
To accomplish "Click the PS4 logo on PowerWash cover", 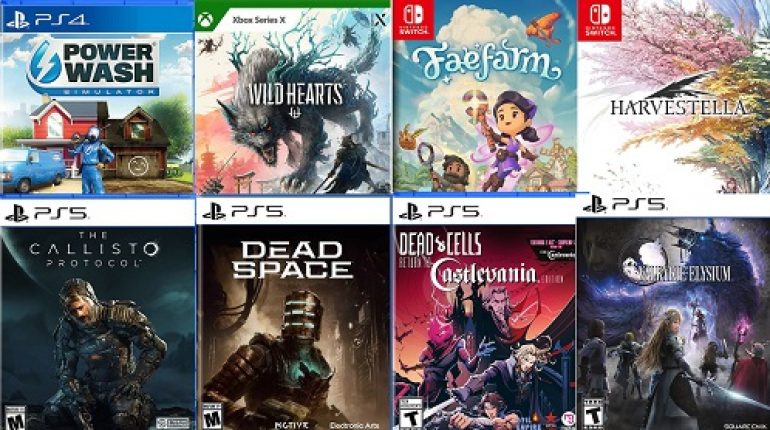I will point(46,20).
